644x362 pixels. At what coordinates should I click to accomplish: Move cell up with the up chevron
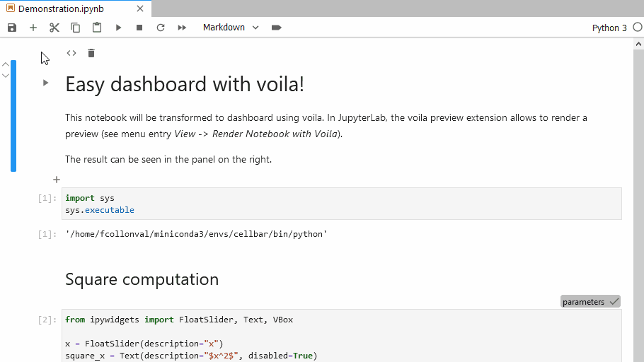[6, 64]
